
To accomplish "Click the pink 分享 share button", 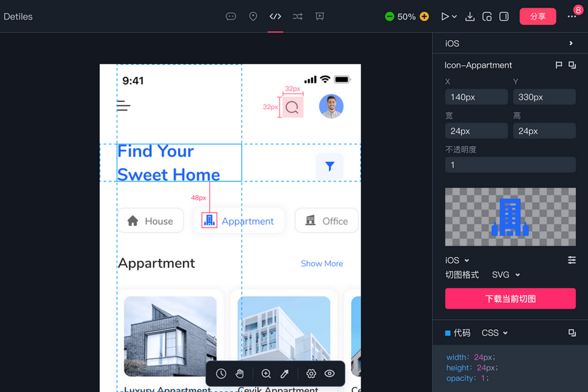I will click(538, 17).
